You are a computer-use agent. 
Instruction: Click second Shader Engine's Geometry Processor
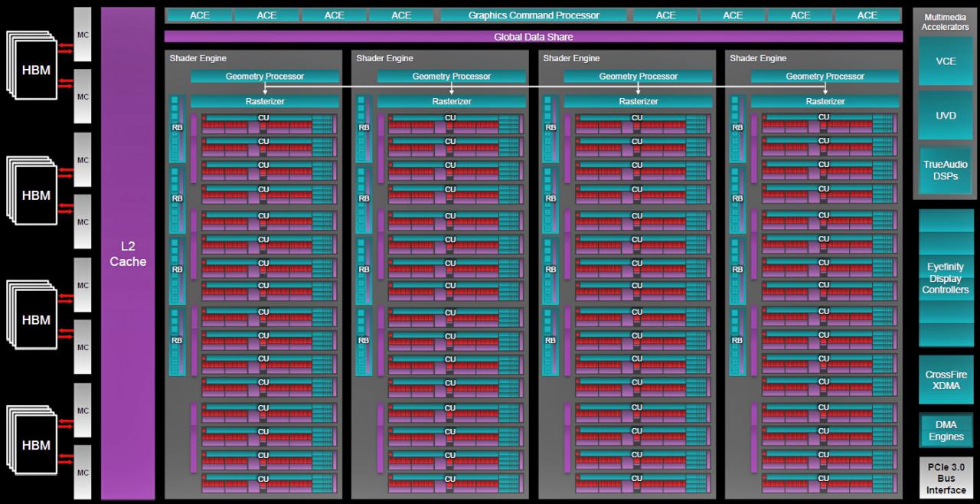[x=452, y=76]
